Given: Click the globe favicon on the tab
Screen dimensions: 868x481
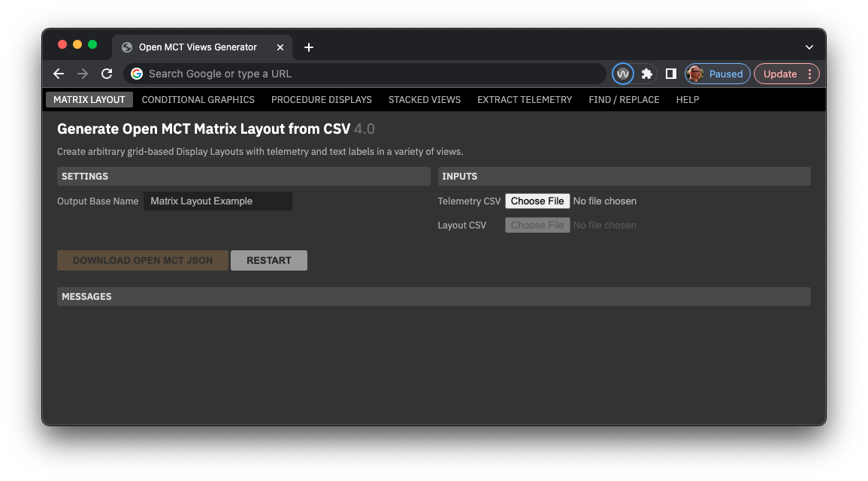Looking at the screenshot, I should (x=127, y=47).
